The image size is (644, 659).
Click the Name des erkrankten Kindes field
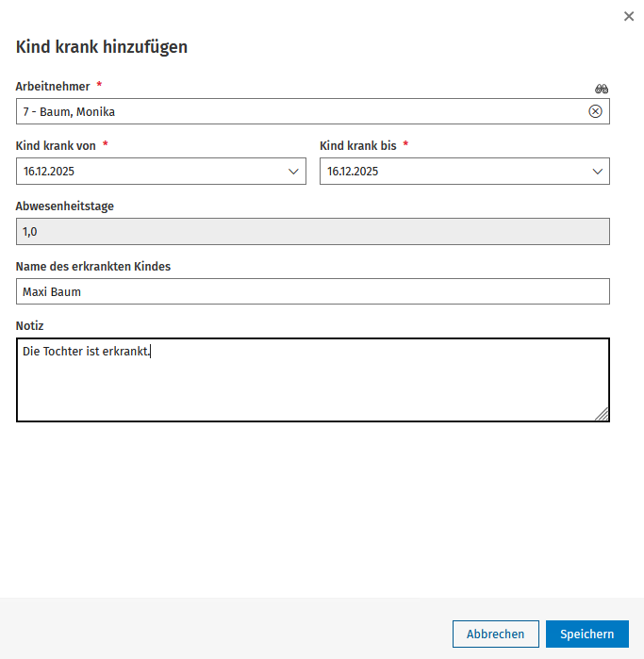pyautogui.click(x=313, y=291)
